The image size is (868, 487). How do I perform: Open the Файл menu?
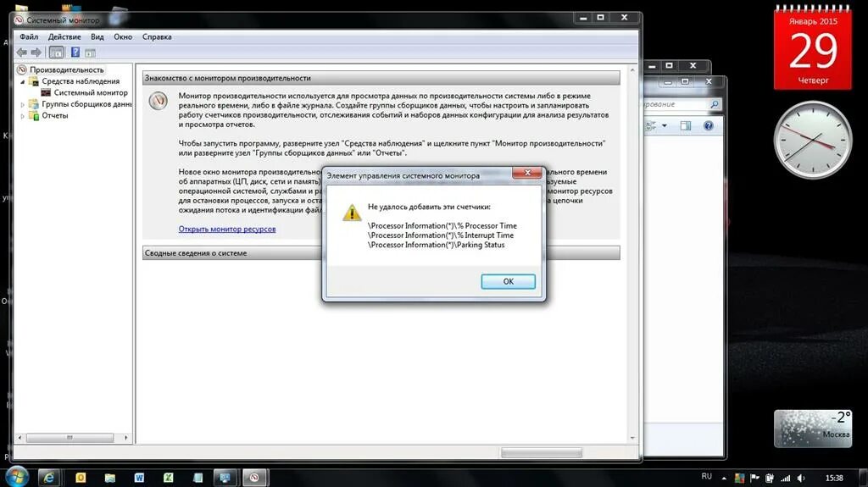tap(29, 36)
